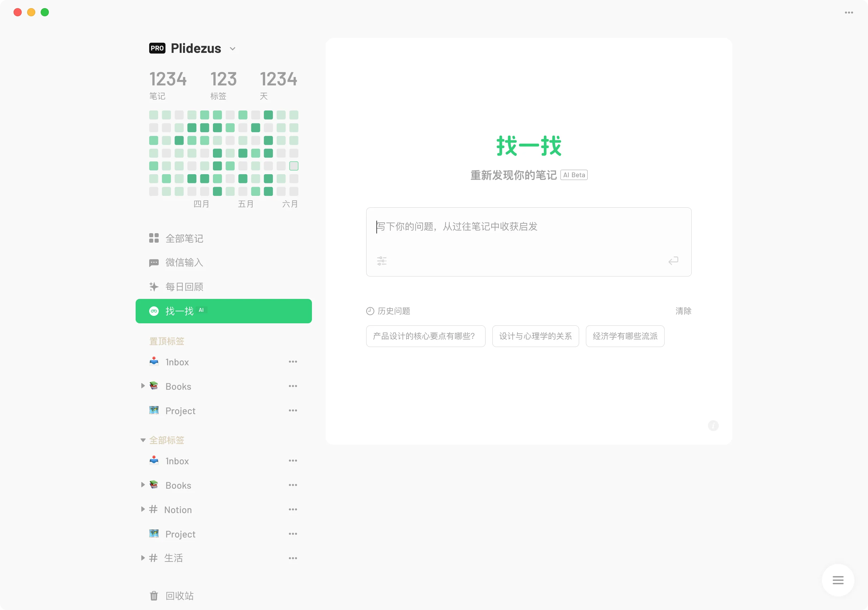Click the Inbox tag icon in 置顶标签
This screenshot has height=610, width=868.
155,362
